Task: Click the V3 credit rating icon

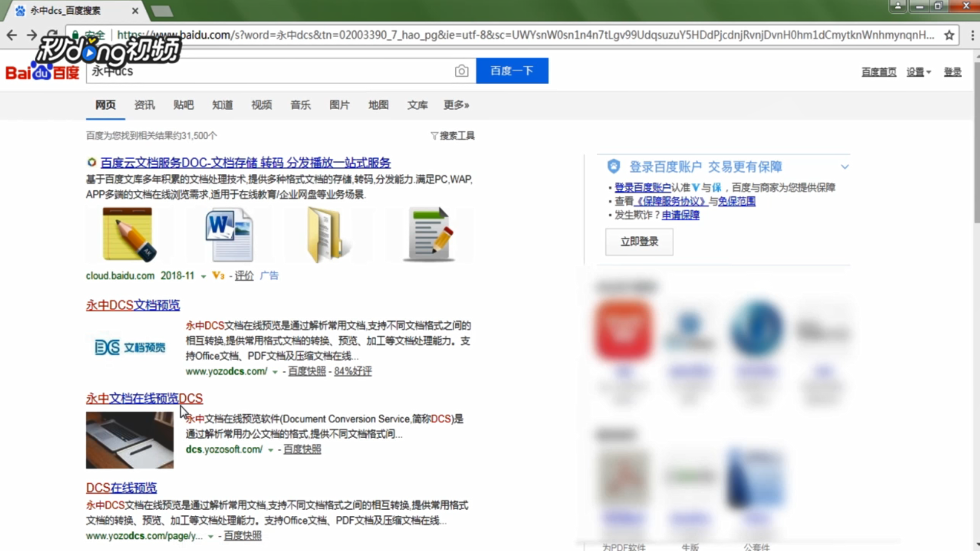Action: pyautogui.click(x=218, y=275)
